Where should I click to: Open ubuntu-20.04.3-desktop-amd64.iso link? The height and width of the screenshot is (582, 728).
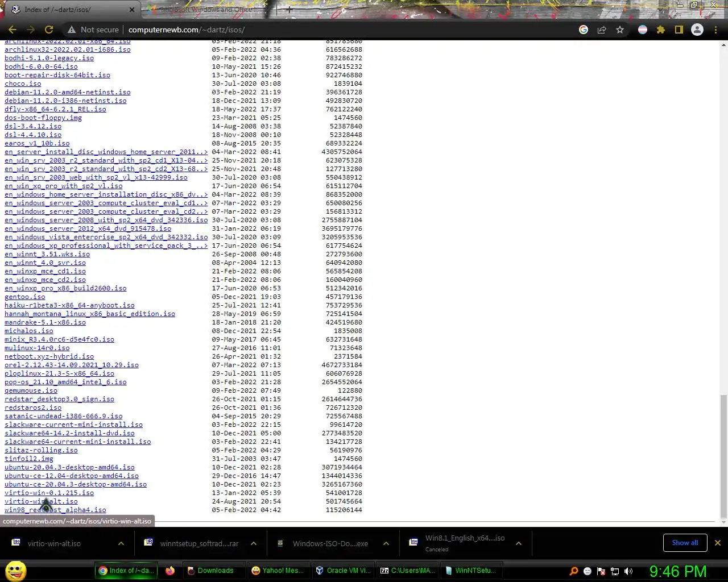(x=69, y=467)
